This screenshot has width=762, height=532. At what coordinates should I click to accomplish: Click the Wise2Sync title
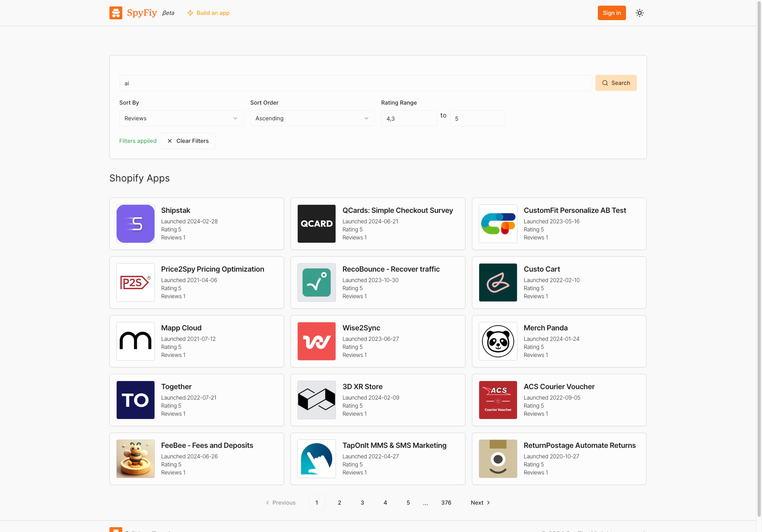[x=361, y=328]
